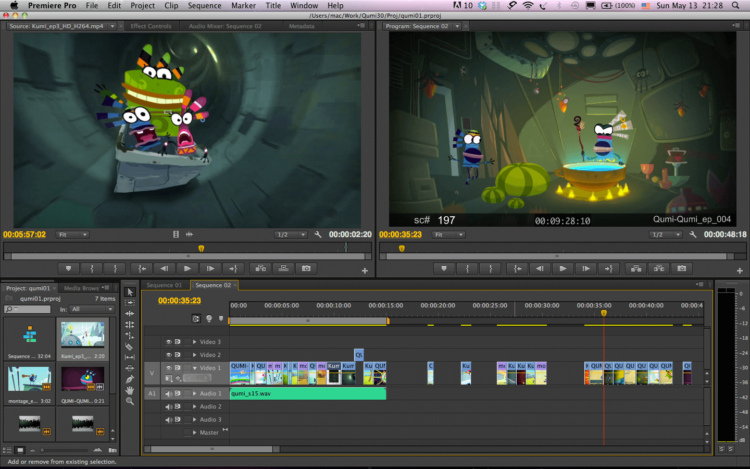Mark In point in Program monitor

[467, 269]
